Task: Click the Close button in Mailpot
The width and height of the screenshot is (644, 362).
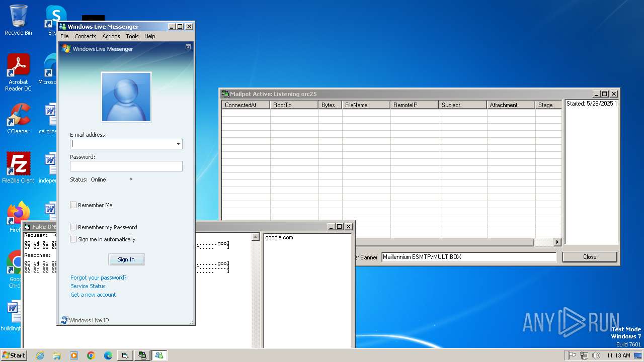Action: [590, 257]
